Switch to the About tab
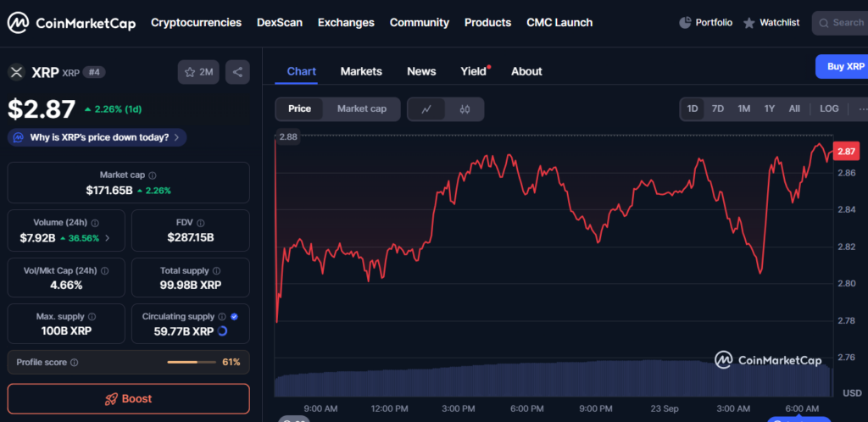 (526, 71)
